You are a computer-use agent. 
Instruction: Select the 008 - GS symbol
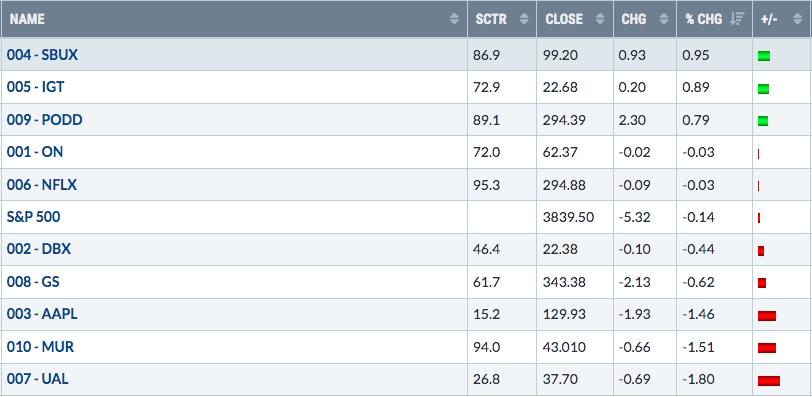(x=33, y=282)
